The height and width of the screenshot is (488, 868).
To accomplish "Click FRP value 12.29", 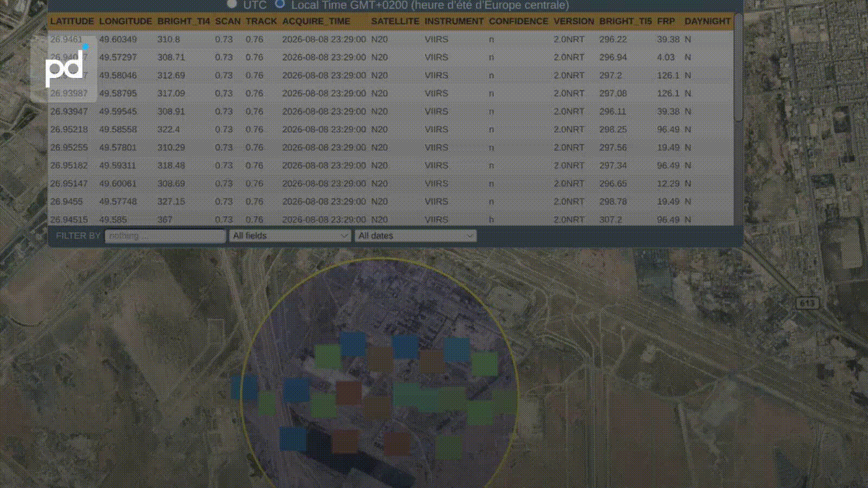I will 668,183.
